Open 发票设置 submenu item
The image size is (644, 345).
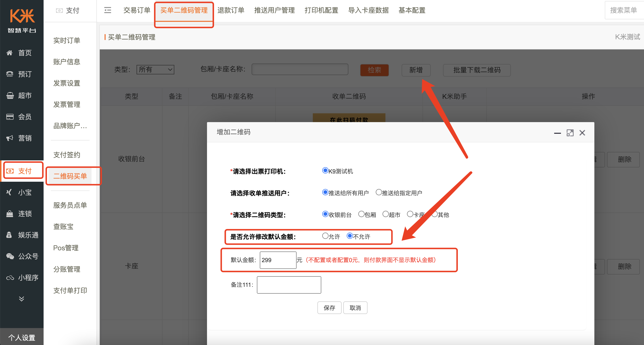coord(67,83)
